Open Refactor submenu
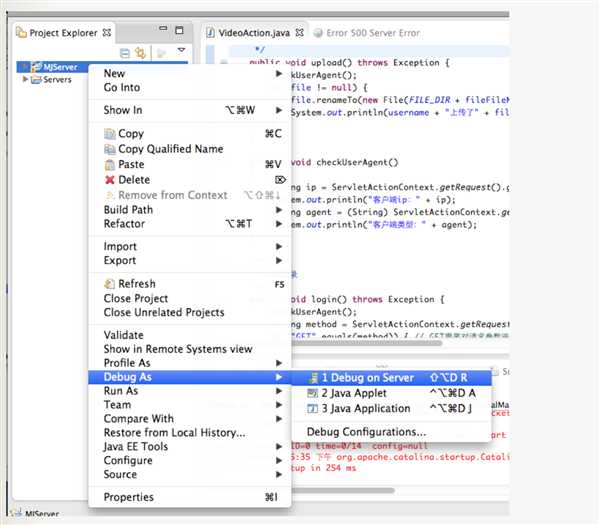The image size is (600, 525). [x=189, y=223]
